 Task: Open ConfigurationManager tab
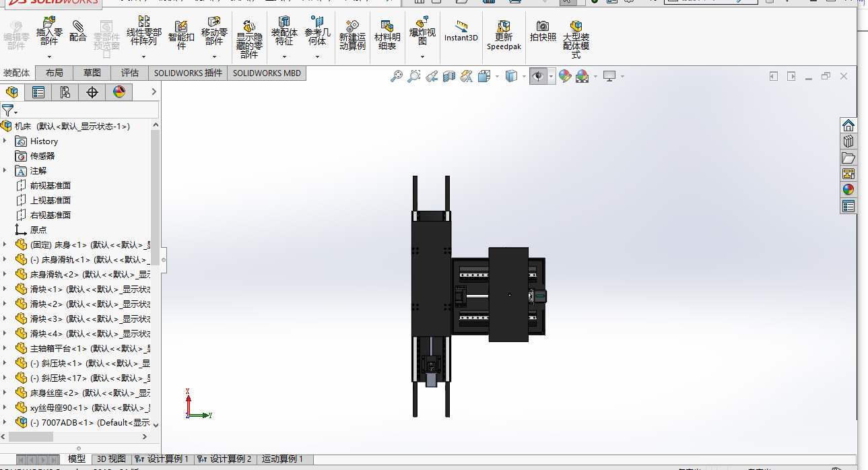click(x=65, y=92)
